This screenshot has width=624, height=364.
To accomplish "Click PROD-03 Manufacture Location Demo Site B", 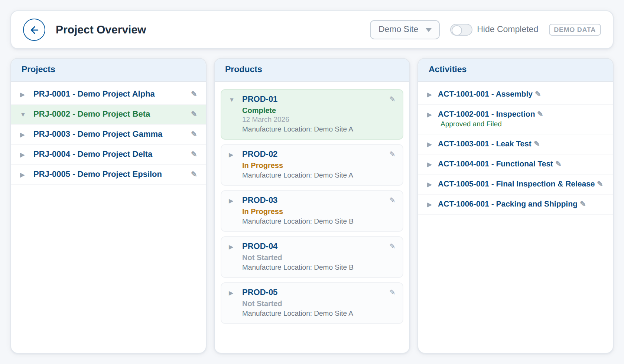I will 298,221.
